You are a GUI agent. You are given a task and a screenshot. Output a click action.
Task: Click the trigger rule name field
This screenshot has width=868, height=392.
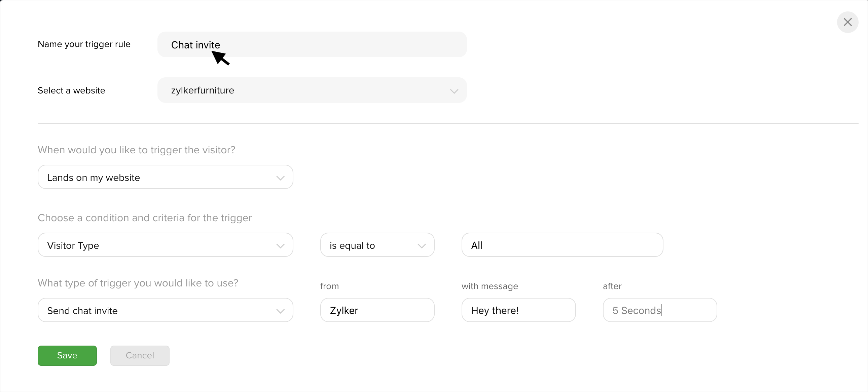coord(312,45)
